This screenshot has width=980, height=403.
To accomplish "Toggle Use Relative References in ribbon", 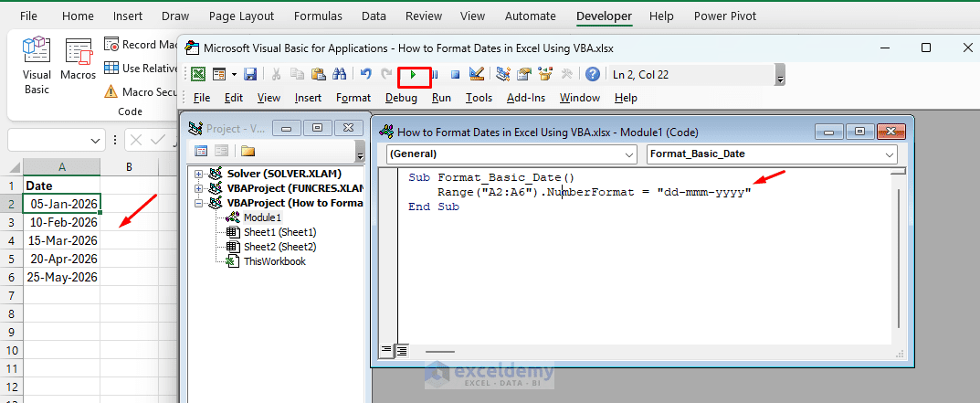I will [x=142, y=69].
